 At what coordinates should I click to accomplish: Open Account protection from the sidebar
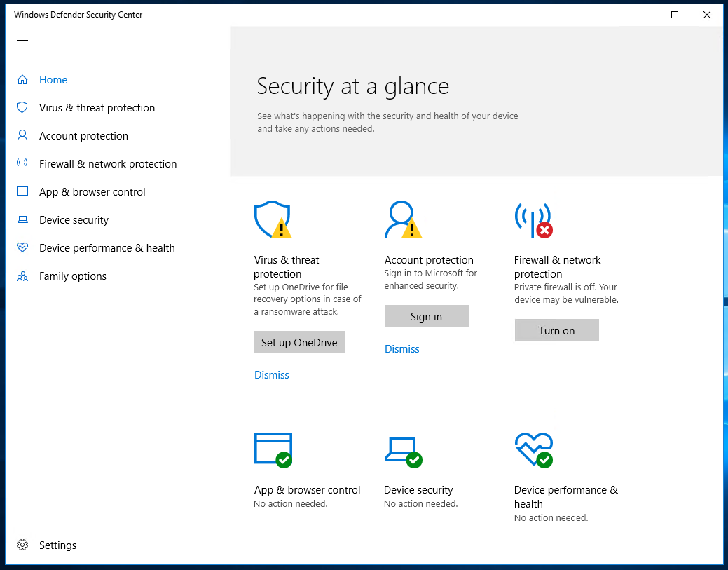83,135
